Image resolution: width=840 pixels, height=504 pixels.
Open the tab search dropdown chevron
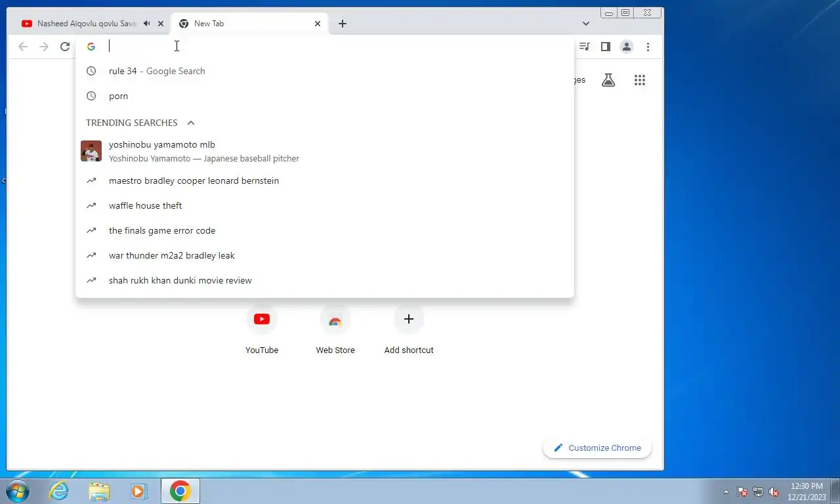point(586,24)
